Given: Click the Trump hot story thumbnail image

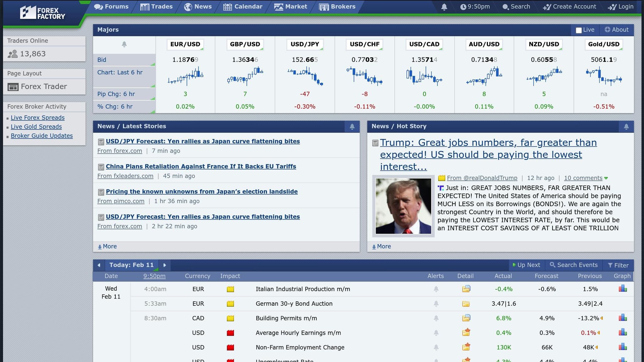Looking at the screenshot, I should coord(403,206).
